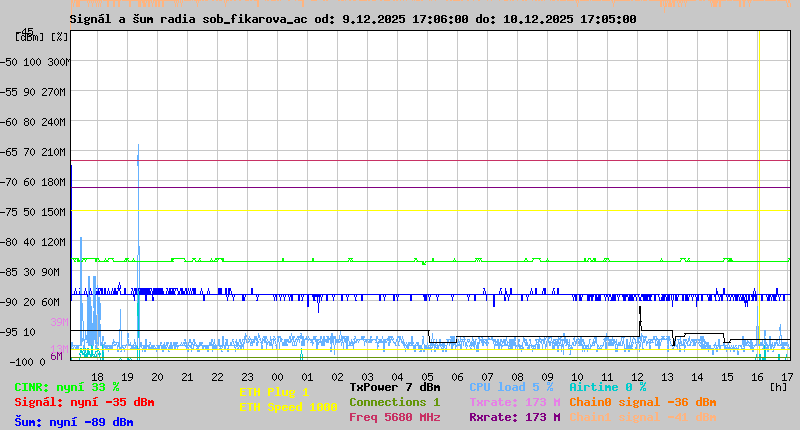Click the '210M' y-axis label
This screenshot has width=800, height=430.
(56, 152)
